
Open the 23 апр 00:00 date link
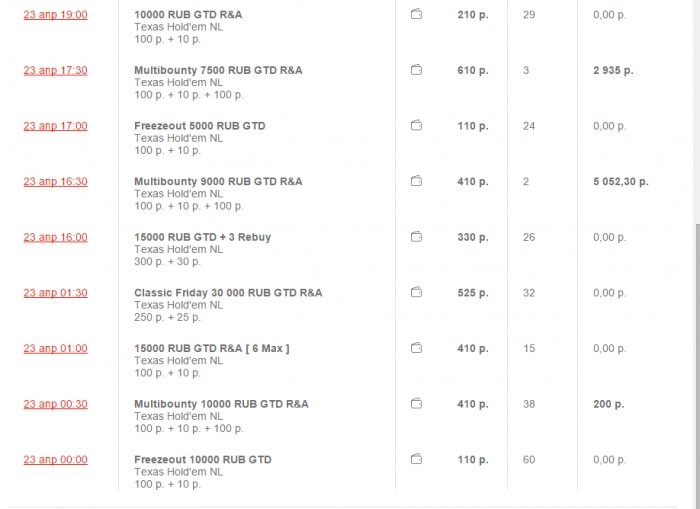(55, 460)
